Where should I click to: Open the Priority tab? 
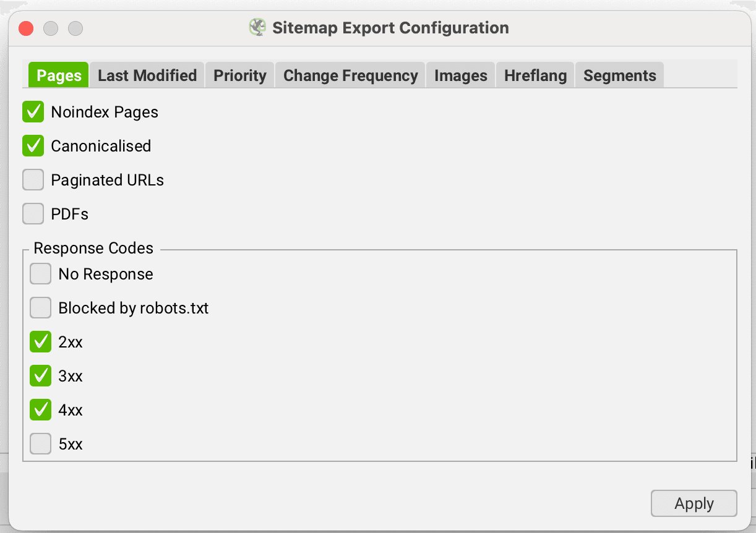pos(239,75)
